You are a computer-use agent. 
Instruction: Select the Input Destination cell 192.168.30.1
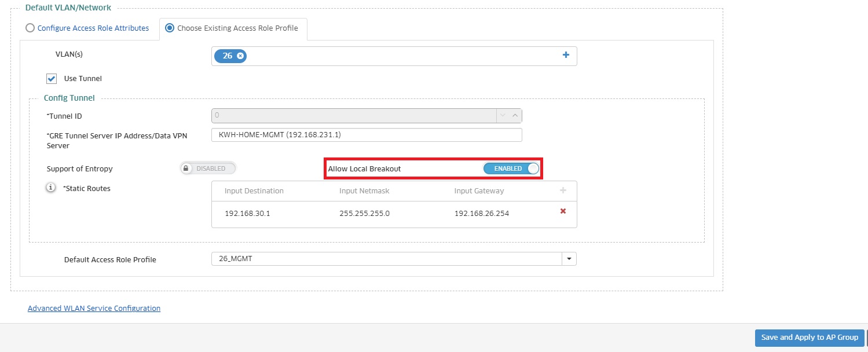(247, 214)
